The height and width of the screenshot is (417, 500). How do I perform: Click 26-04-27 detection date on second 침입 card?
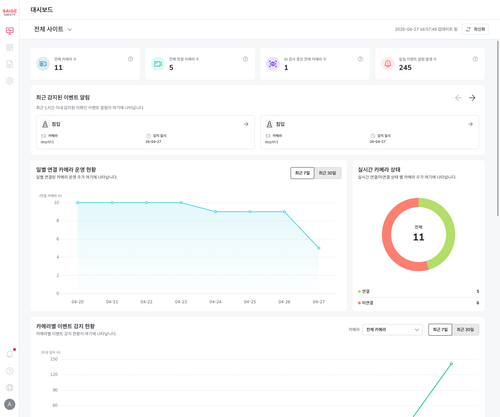(378, 142)
